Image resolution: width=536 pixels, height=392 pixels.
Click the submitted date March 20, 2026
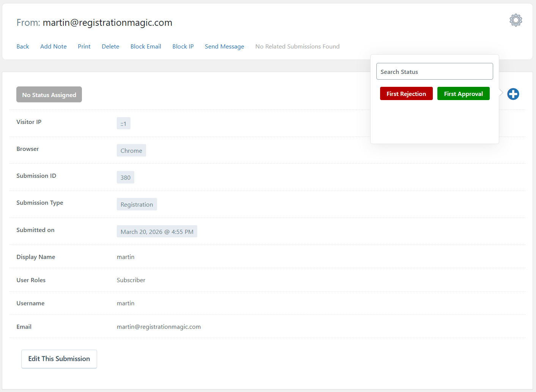point(157,232)
